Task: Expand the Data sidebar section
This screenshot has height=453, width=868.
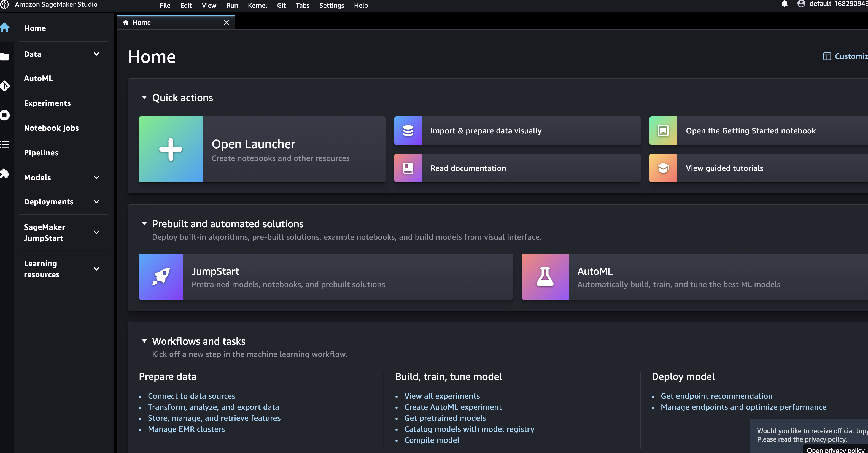Action: [96, 54]
